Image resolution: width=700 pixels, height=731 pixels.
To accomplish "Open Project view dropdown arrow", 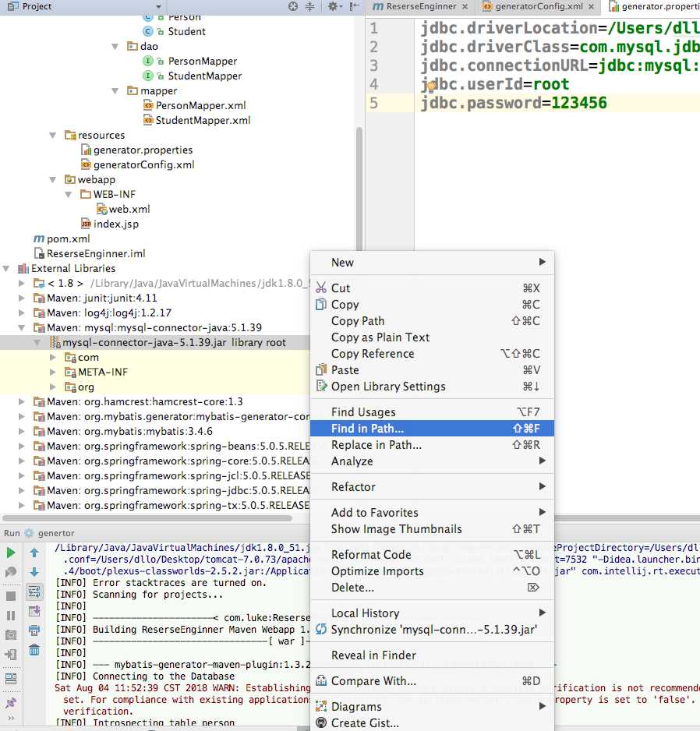I will (158, 6).
